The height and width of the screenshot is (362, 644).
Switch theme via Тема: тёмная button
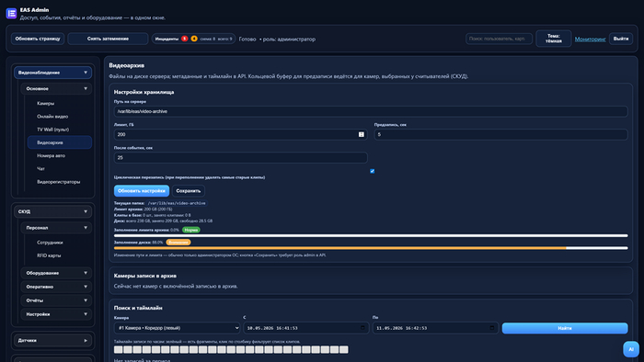click(x=553, y=39)
